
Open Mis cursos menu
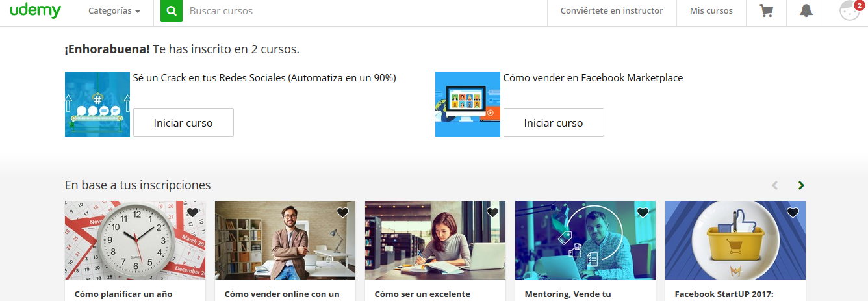(711, 11)
